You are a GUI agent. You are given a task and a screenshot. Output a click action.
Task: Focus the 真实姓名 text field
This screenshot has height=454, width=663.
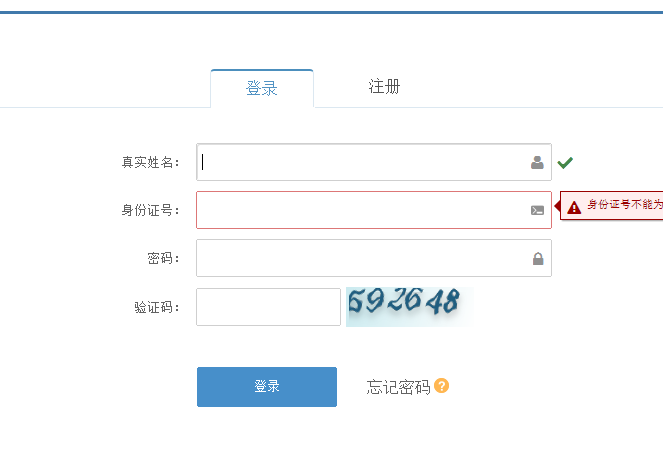(374, 162)
